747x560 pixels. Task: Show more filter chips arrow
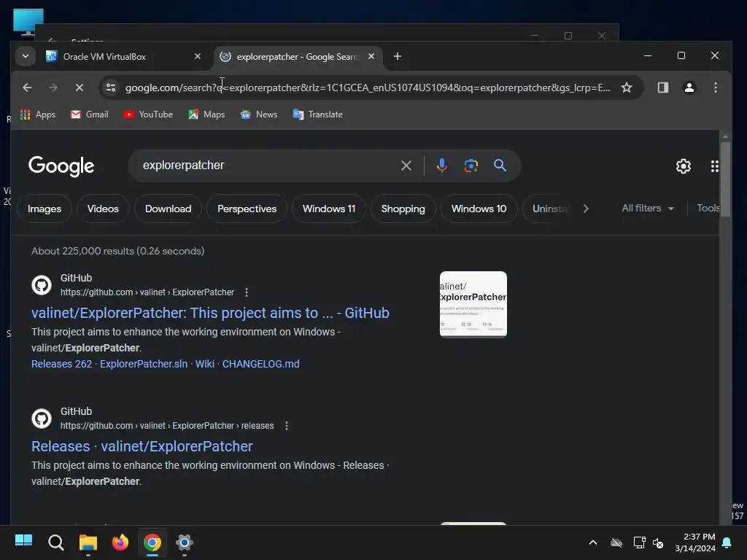(586, 209)
